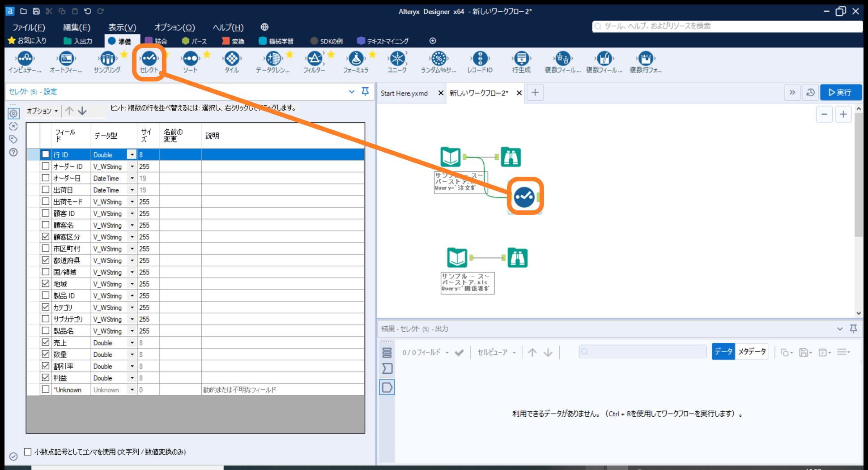
Task: Uncheck the カテゴリ field checkbox
Action: 46,307
